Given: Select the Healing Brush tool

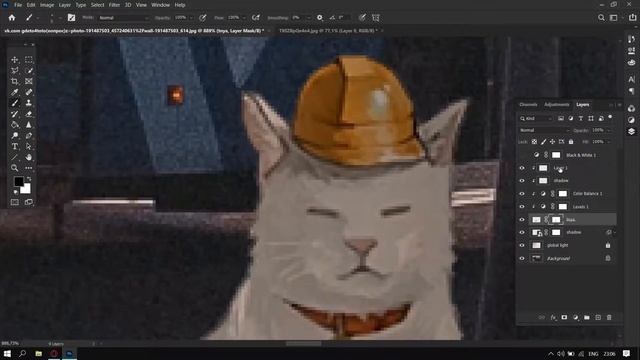Looking at the screenshot, I should pyautogui.click(x=29, y=92).
